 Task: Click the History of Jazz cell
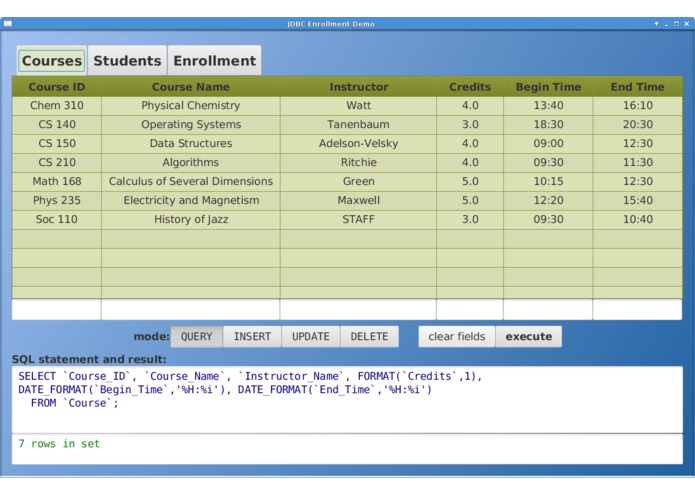(191, 220)
